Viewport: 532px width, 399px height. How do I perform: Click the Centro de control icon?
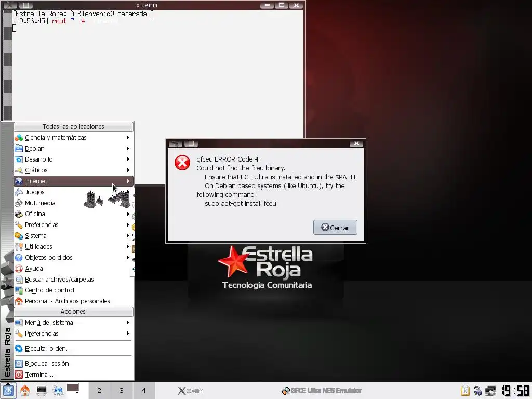[x=19, y=290]
